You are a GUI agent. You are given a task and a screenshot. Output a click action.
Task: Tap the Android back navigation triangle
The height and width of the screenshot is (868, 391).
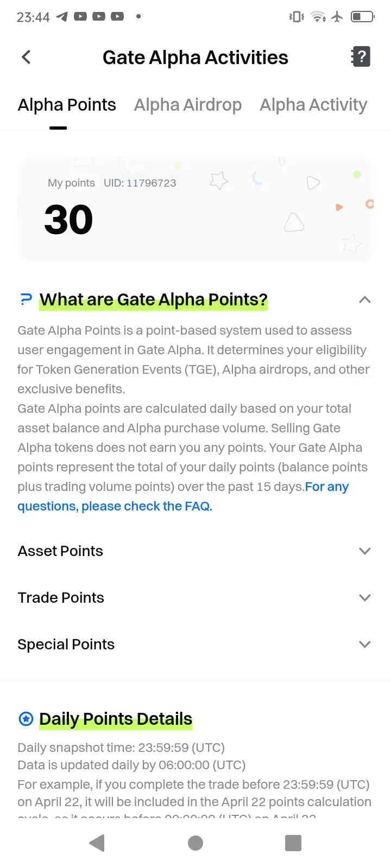97,843
